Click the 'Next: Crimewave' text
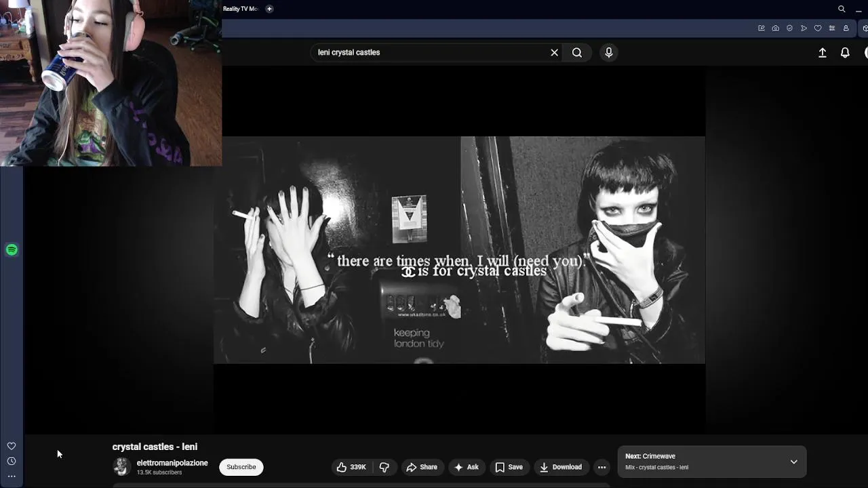Image resolution: width=868 pixels, height=488 pixels. [x=650, y=456]
